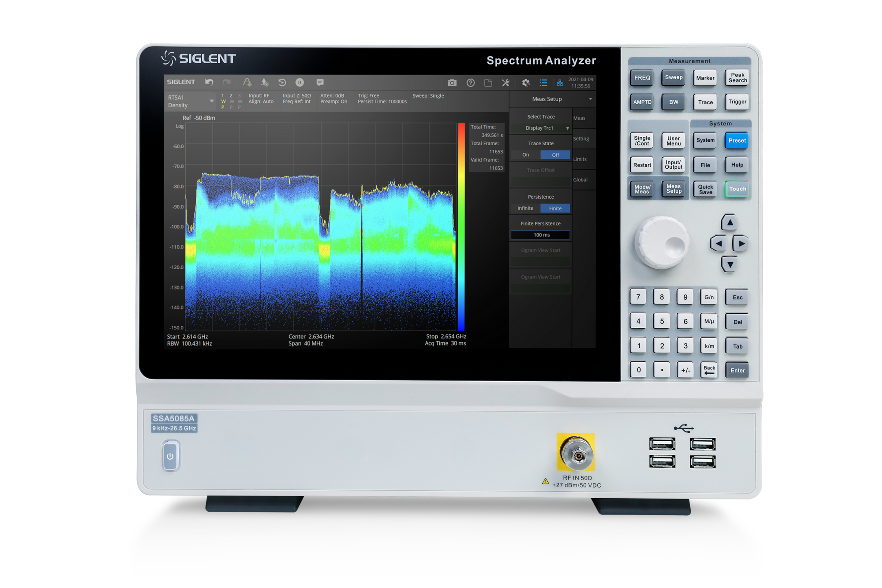Set Trace State to On
Screen dimensions: 882x588
[x=525, y=155]
